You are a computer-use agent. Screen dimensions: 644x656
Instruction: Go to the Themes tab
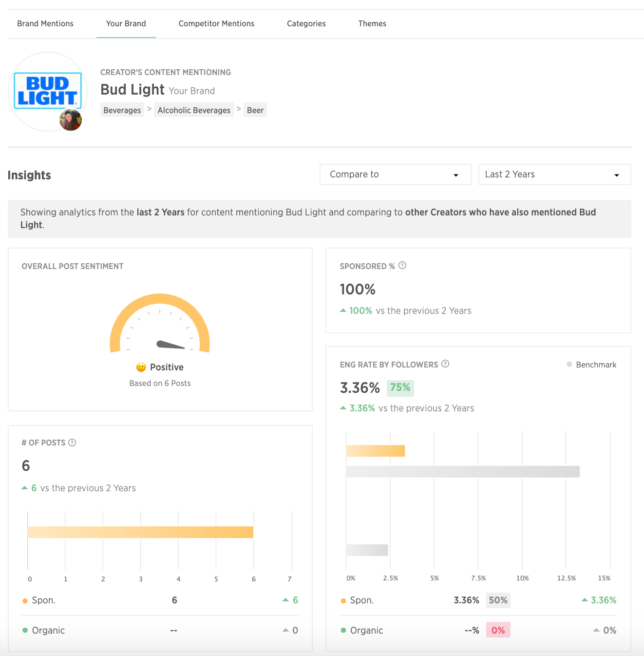(x=372, y=23)
